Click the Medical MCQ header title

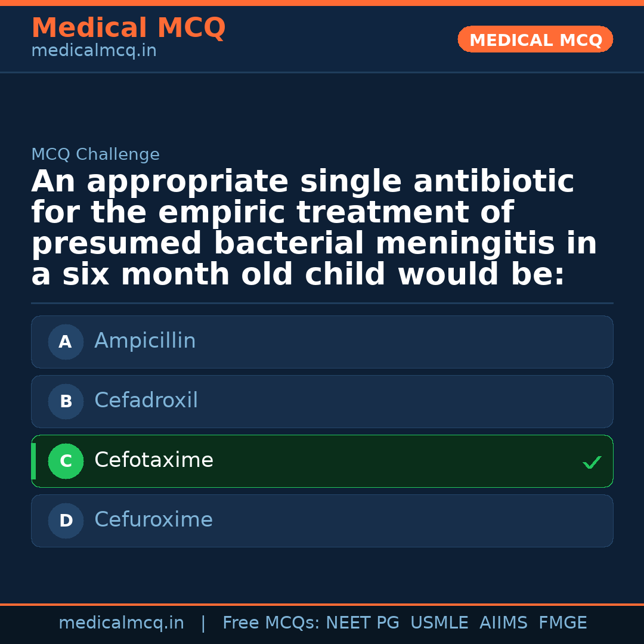128,28
